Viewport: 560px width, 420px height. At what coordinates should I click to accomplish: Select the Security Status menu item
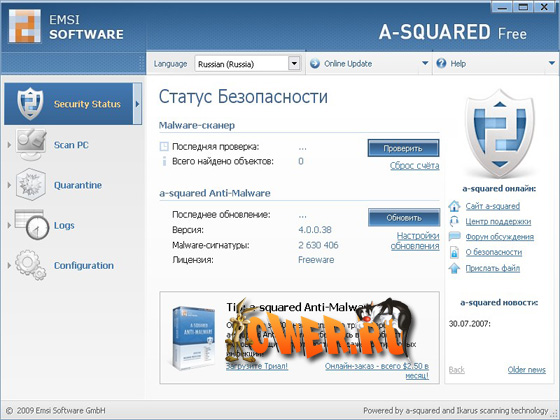point(73,104)
